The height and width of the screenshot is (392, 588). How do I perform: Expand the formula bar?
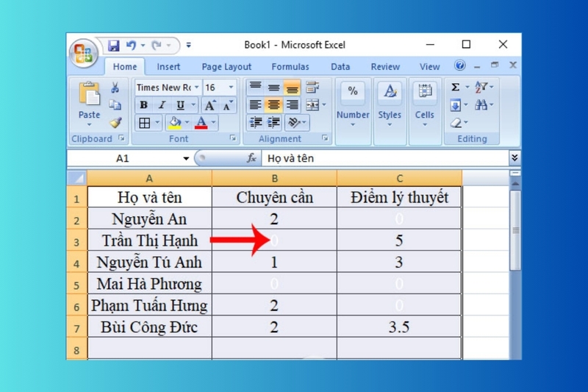[x=514, y=158]
